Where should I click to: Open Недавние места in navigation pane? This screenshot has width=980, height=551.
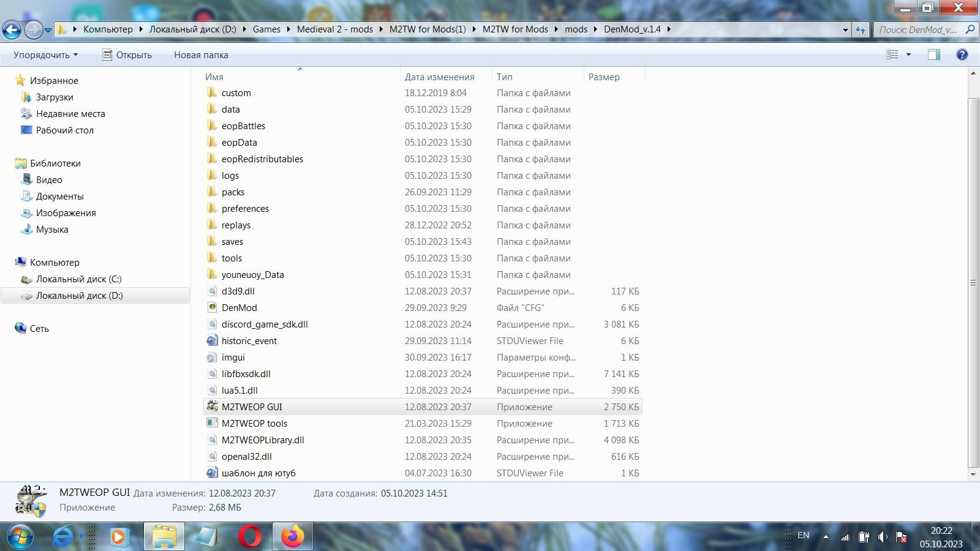tap(70, 113)
